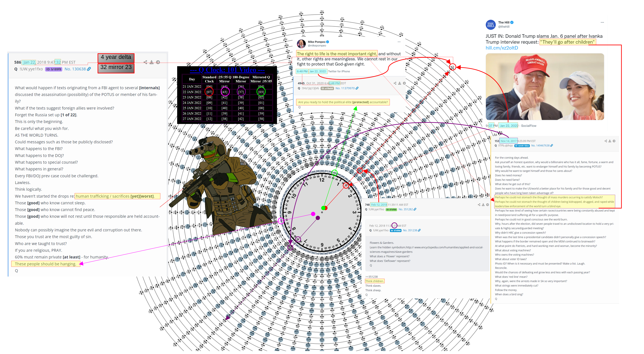
Task: Click the share icon on post 748
Action: point(479,205)
